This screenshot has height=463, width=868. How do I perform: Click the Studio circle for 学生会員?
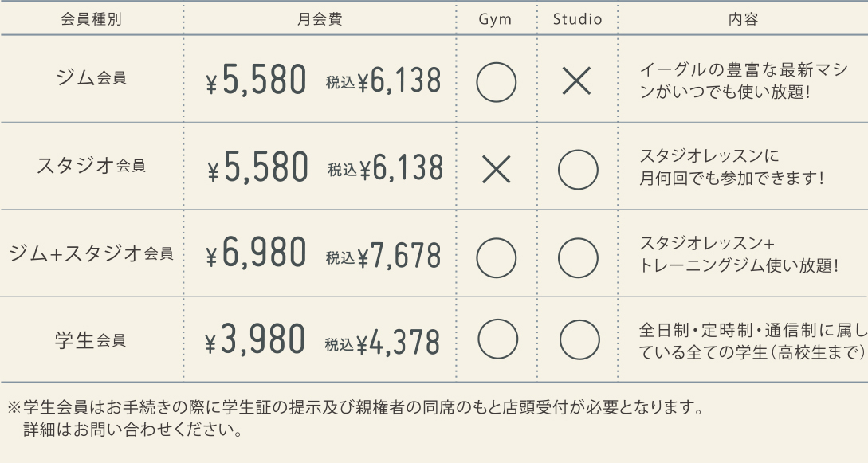577,340
